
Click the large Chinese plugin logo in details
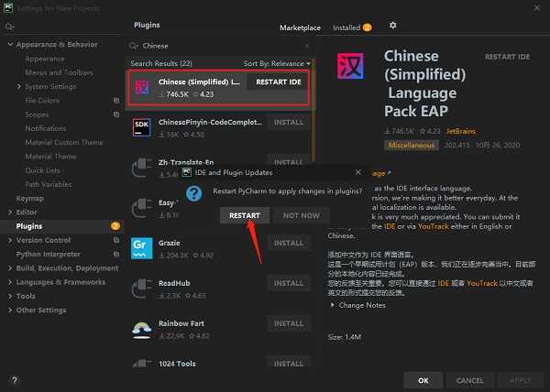[350, 66]
